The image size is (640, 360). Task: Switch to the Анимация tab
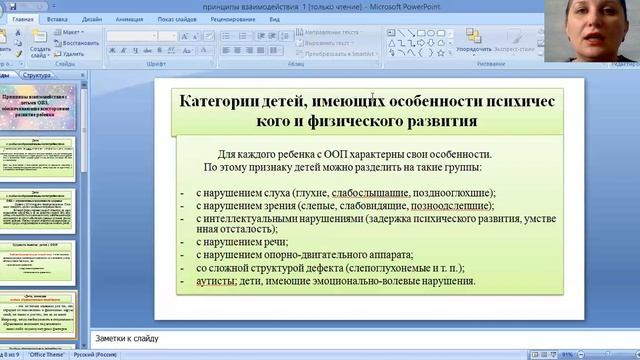click(x=129, y=19)
